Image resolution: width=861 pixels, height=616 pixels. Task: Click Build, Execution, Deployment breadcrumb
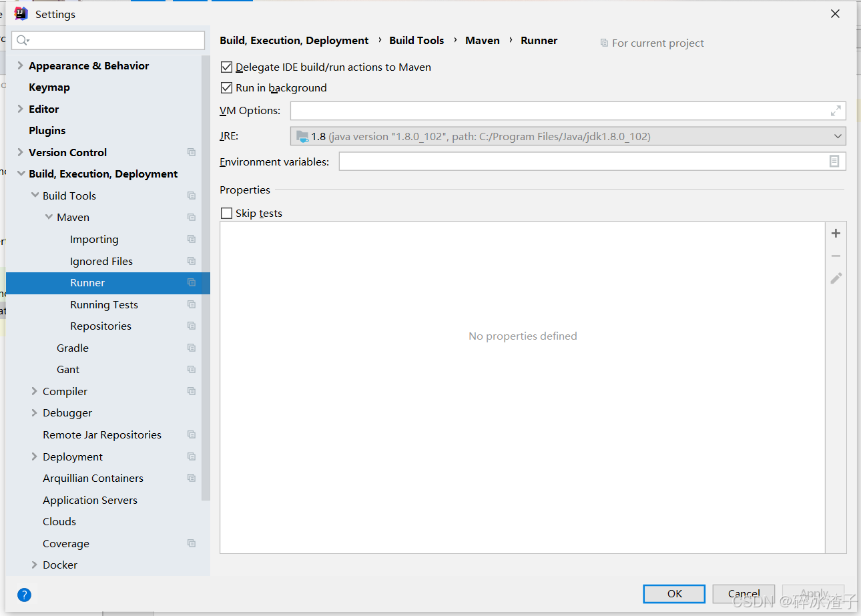(294, 40)
